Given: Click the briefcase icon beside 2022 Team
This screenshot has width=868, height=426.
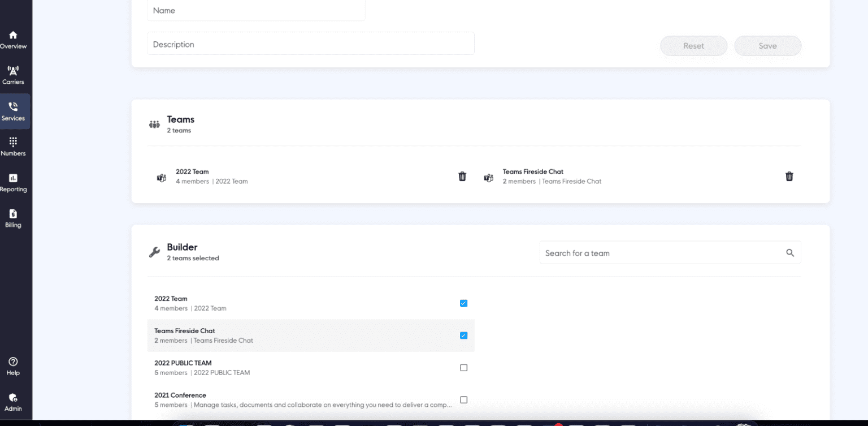Looking at the screenshot, I should pyautogui.click(x=161, y=177).
